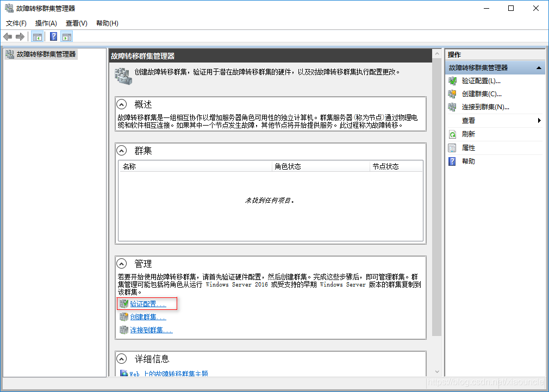Open the 操作(A) menu

click(x=46, y=23)
